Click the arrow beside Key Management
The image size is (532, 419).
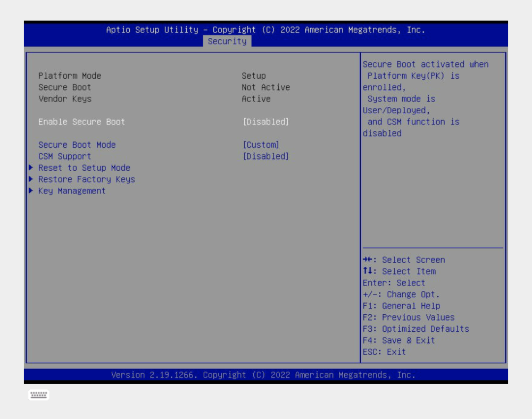click(x=31, y=190)
